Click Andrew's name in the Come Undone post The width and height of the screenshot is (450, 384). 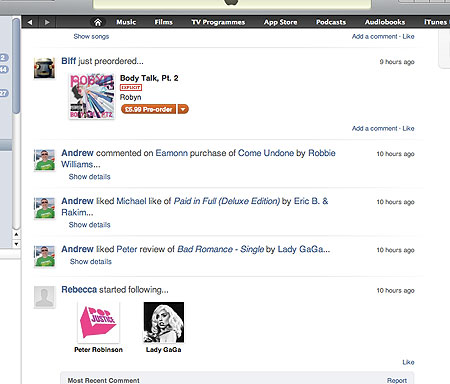click(x=77, y=153)
